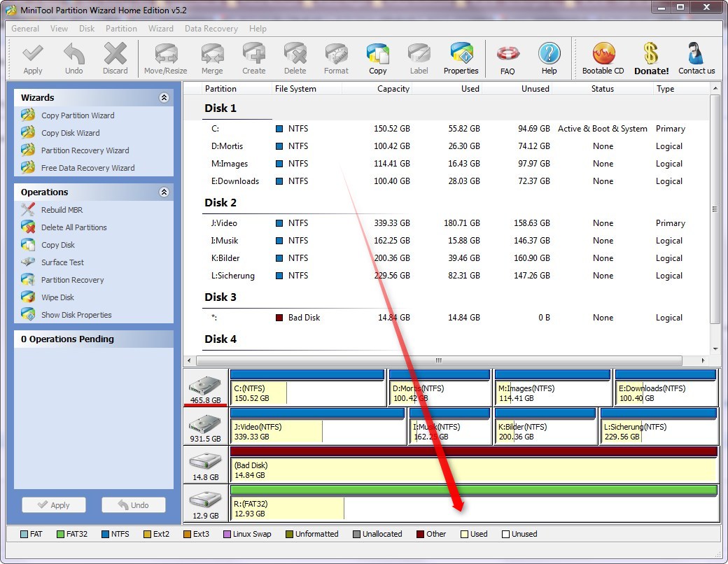Open the Disk menu

click(x=86, y=28)
